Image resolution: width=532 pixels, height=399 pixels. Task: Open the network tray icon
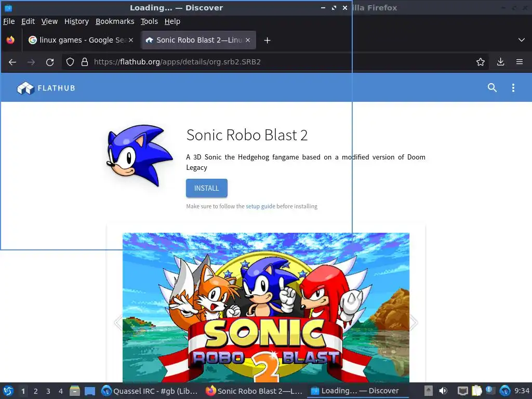point(462,391)
